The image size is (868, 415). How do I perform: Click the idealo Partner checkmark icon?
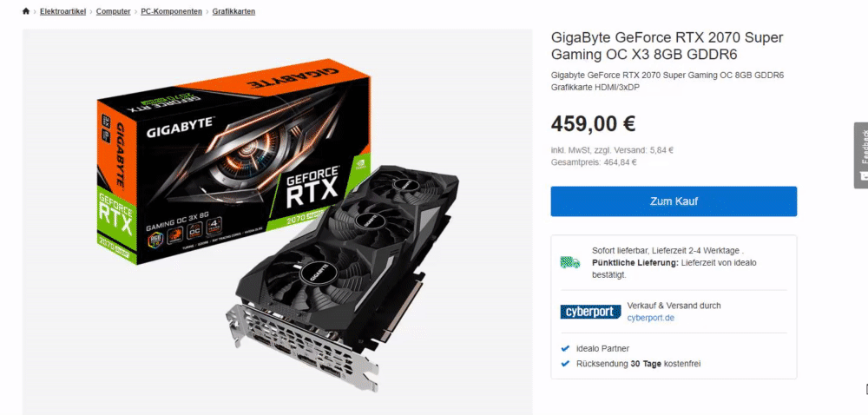point(565,349)
